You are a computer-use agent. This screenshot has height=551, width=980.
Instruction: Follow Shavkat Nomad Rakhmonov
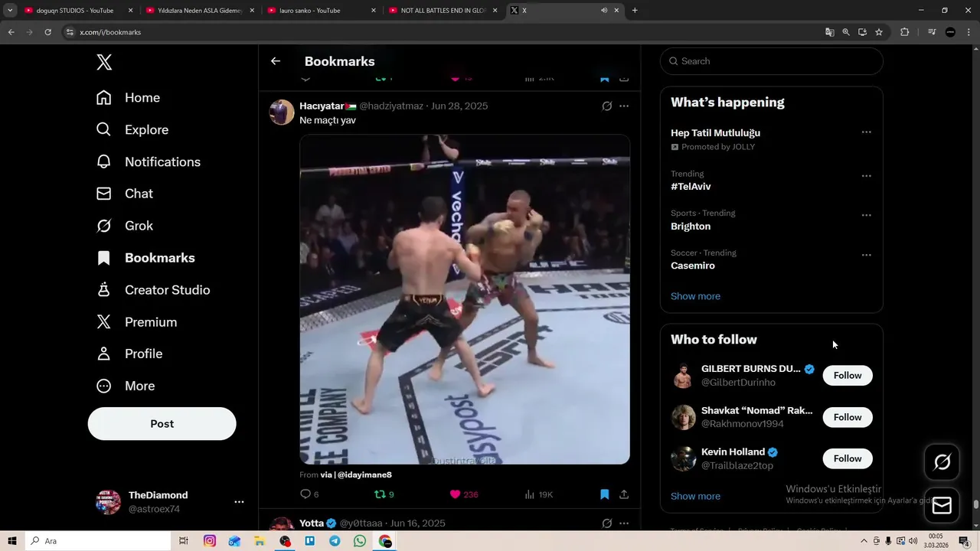click(x=848, y=417)
